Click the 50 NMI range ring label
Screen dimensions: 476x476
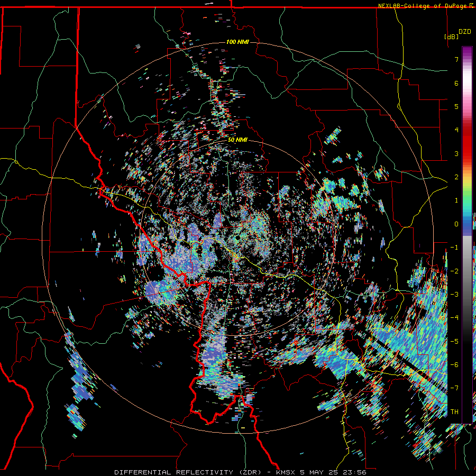[x=237, y=140]
